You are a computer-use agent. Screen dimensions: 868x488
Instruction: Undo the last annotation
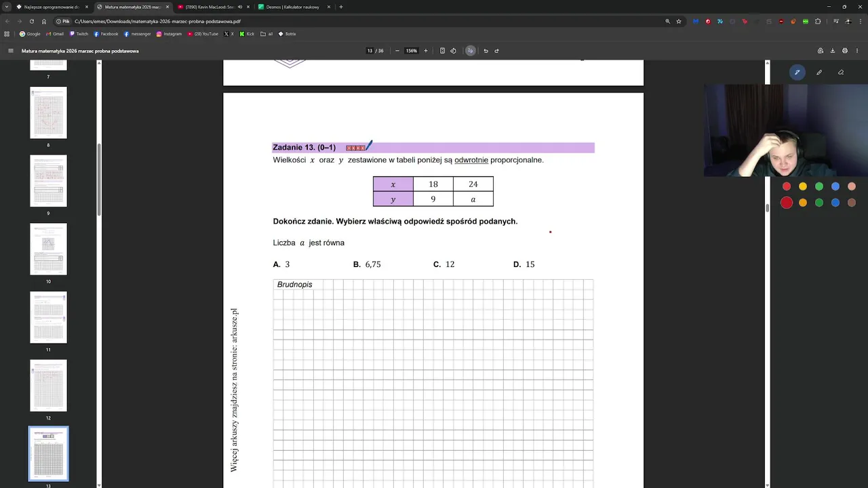click(486, 51)
